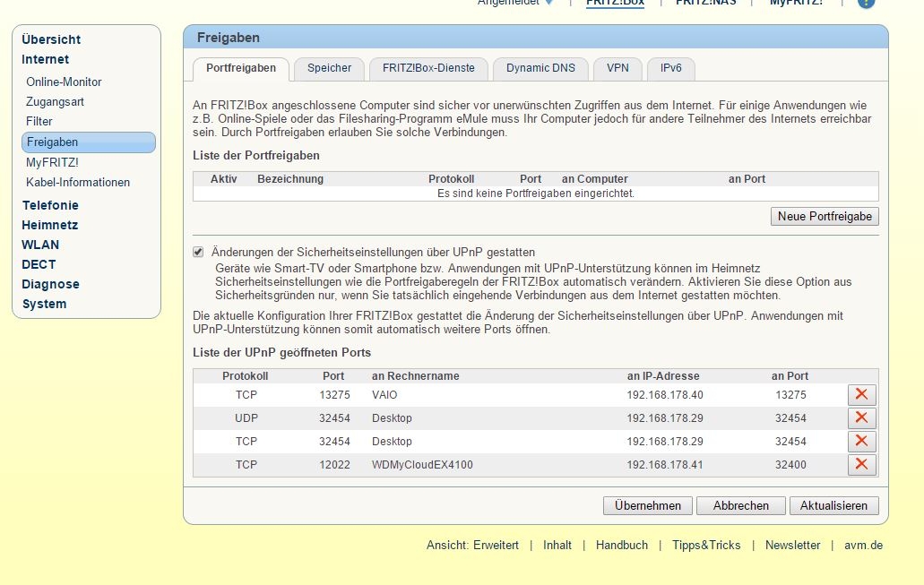Switch to the Portfreigaben tab
The width and height of the screenshot is (924, 585).
241,68
